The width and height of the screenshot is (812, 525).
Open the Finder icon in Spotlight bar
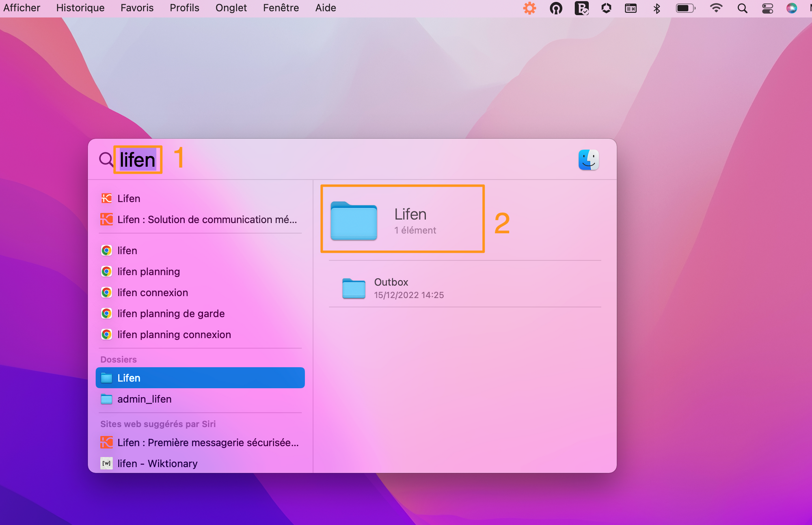(588, 159)
